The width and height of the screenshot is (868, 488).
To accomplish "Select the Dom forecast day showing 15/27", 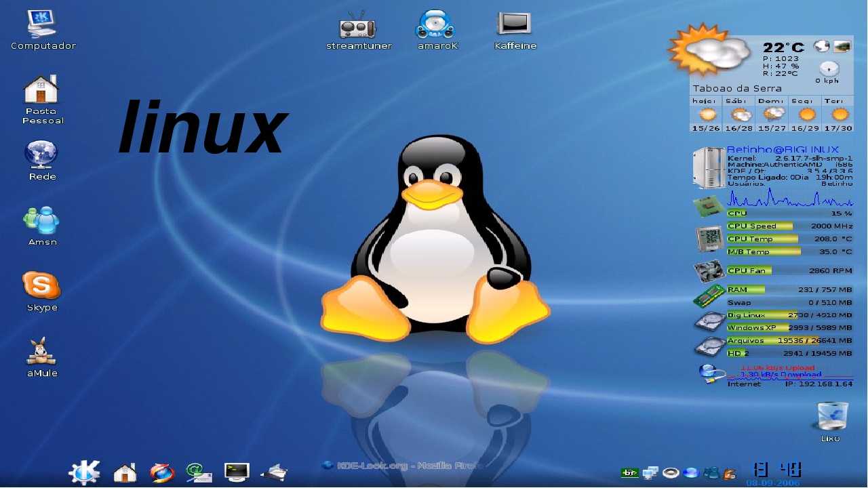I will 772,114.
